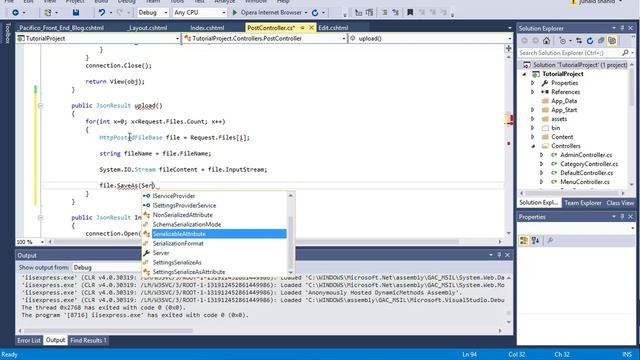The image size is (640, 360).
Task: Collapse the TutorialProject node
Action: [x=524, y=74]
